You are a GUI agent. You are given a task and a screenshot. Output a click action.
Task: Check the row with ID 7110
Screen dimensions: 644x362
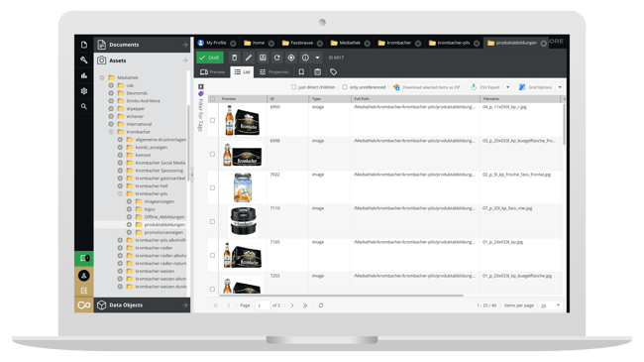point(212,221)
